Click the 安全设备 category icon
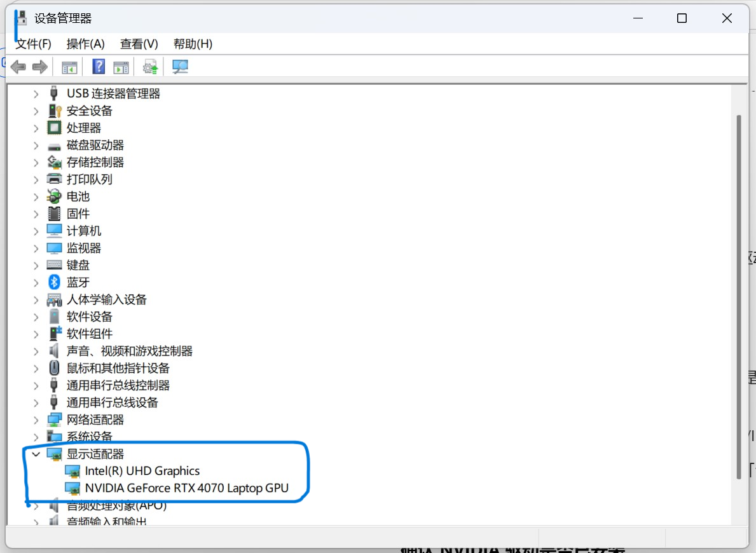The height and width of the screenshot is (553, 756). (x=55, y=111)
